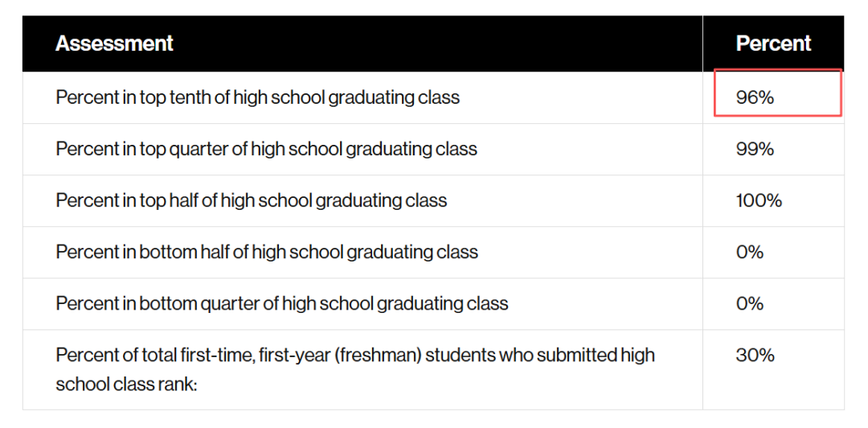868x428 pixels.
Task: Click 0% in the bottom half row
Action: coord(749,252)
